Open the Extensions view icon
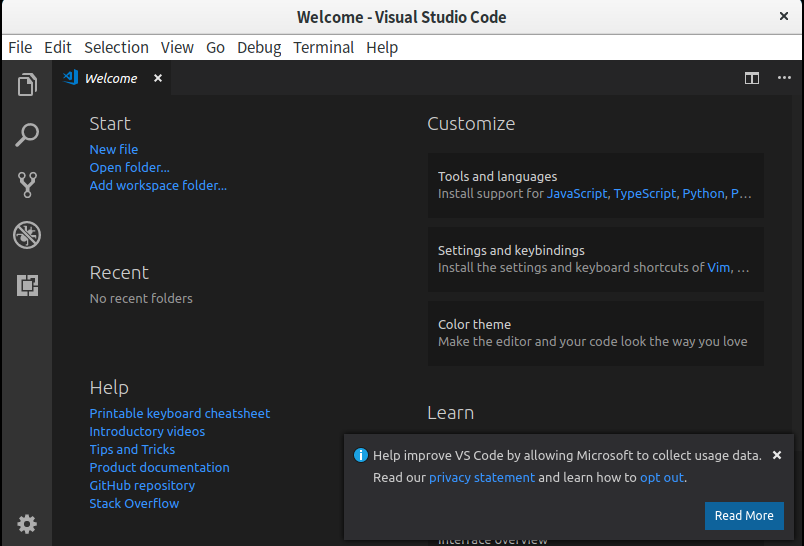This screenshot has height=546, width=804. coord(27,286)
